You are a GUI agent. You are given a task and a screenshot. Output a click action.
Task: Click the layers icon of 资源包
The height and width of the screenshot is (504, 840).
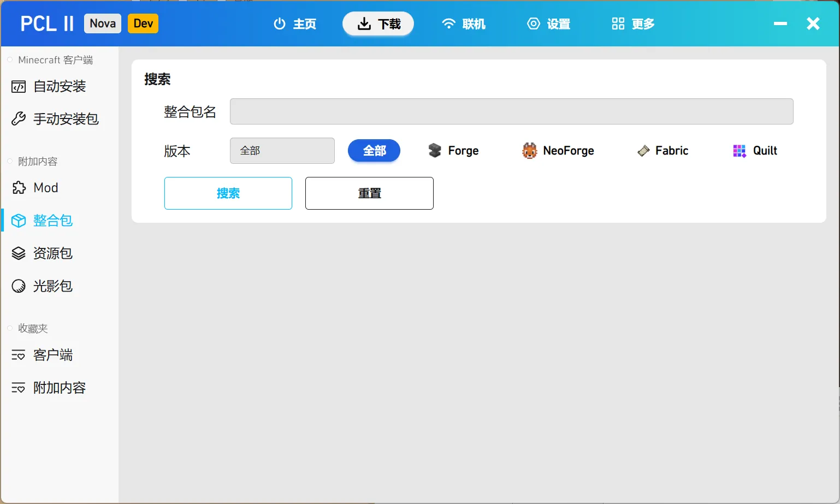pos(19,253)
